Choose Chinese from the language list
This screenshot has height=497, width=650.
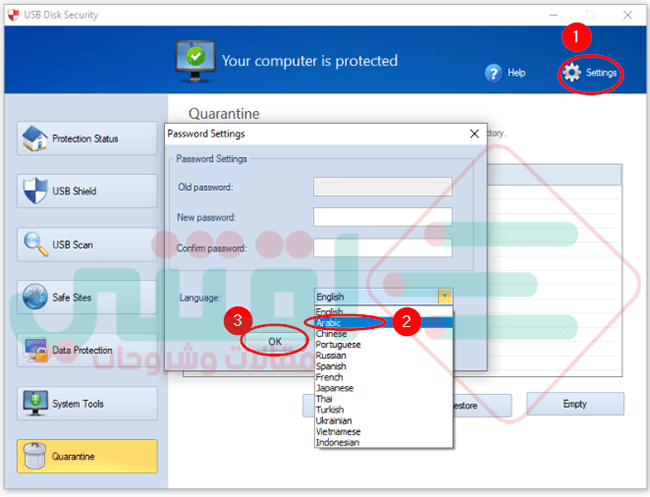pos(383,334)
